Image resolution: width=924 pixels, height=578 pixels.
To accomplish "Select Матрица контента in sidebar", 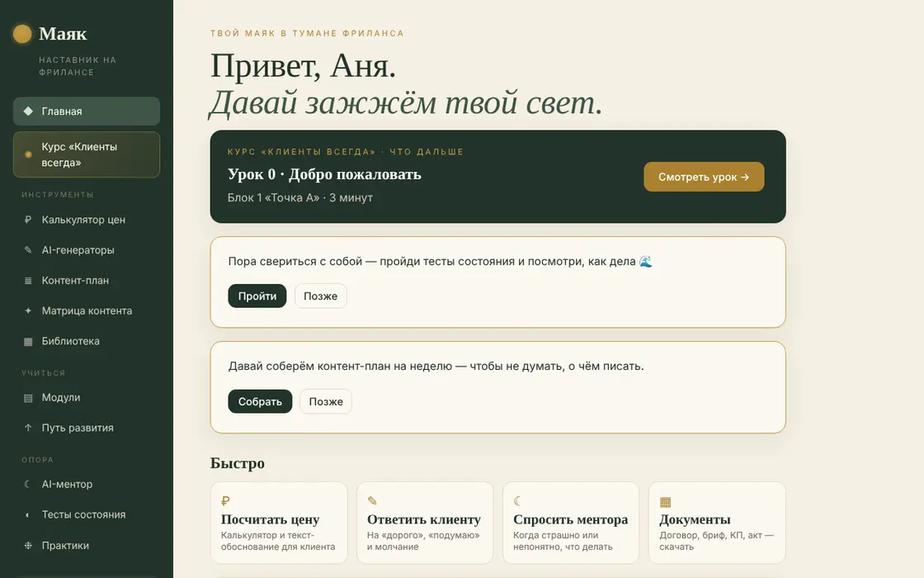I will click(x=87, y=310).
